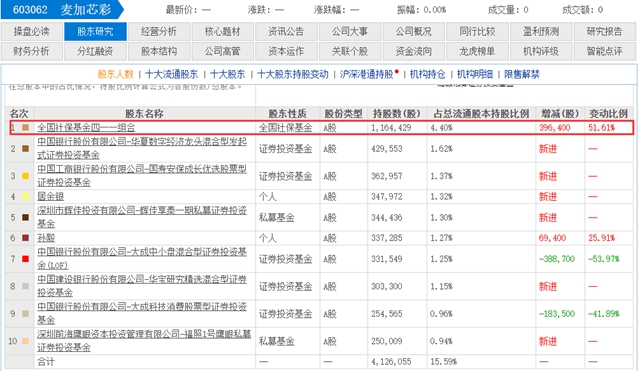Open 华夏数字经济龙头混合型 fund shareholder link
This screenshot has width=640, height=371.
click(142, 149)
